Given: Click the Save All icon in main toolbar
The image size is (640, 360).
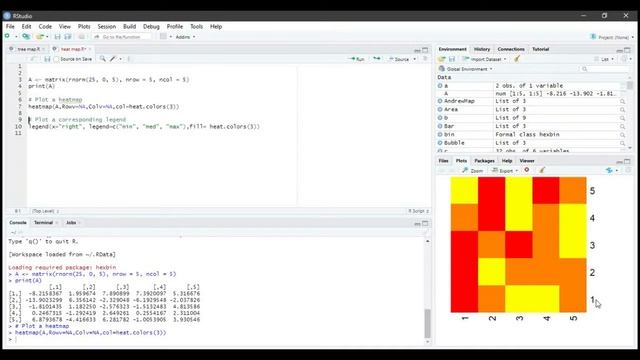Looking at the screenshot, I should pos(68,37).
